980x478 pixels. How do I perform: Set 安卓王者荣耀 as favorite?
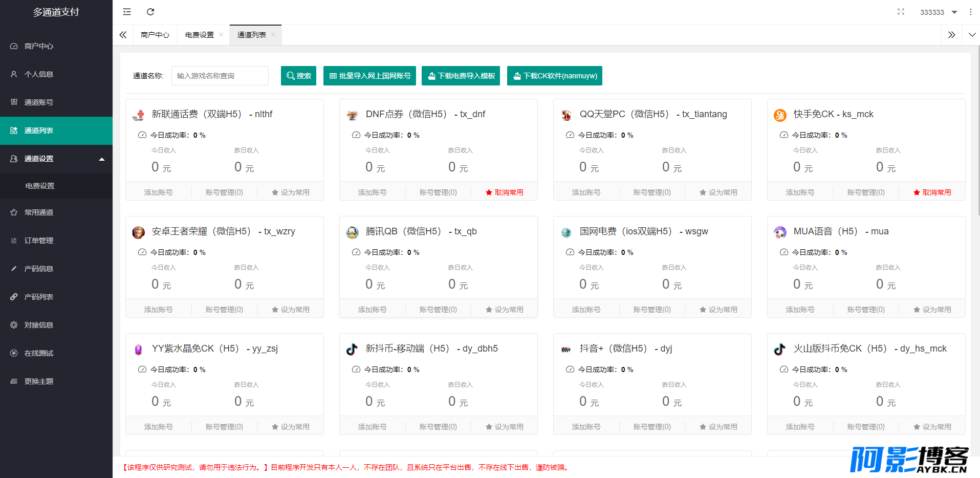click(x=291, y=310)
